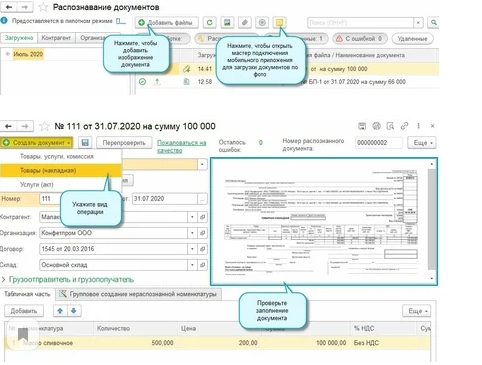Expand the 'Грузоотправитель и грузополучатель' section
The image size is (482, 365).
[68, 279]
